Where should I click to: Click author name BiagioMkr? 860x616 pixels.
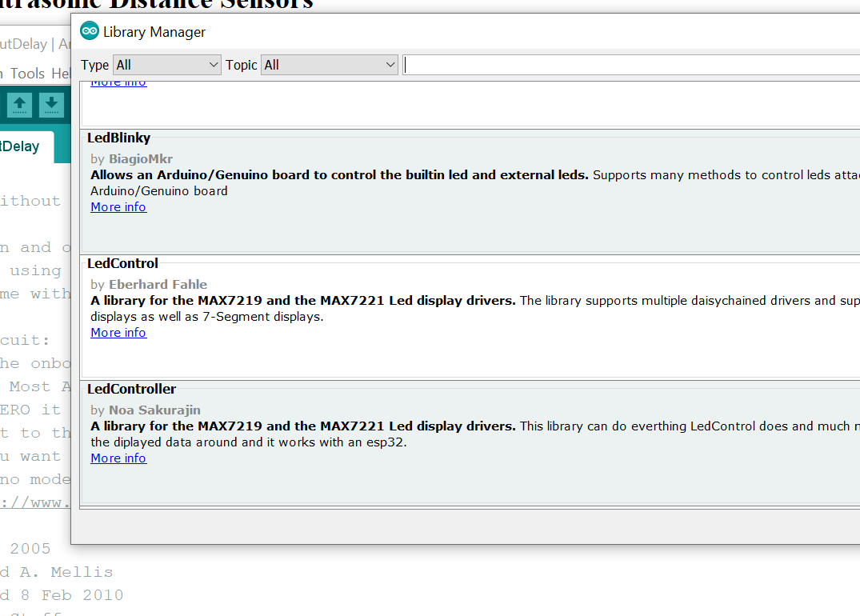pyautogui.click(x=141, y=159)
